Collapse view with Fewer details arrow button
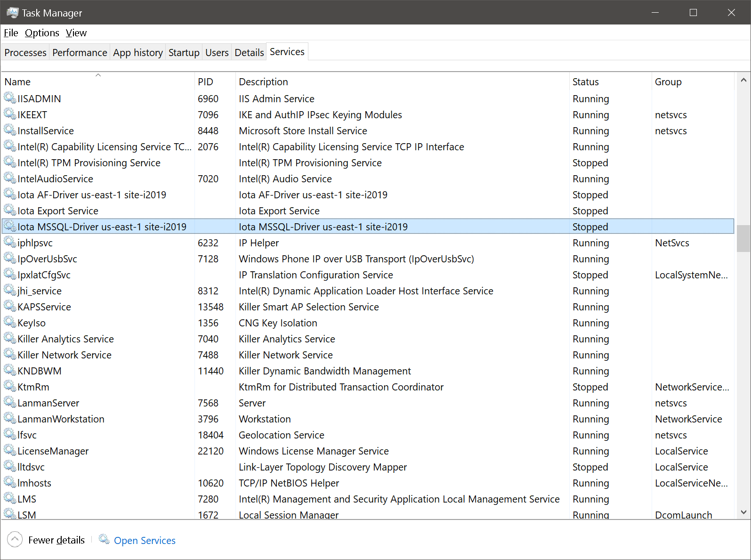 click(x=15, y=540)
